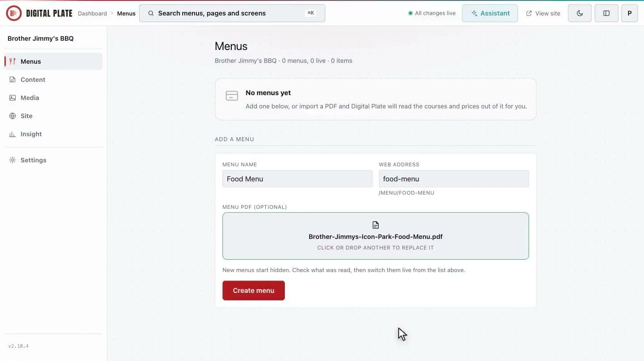
Task: Click the globe Site icon
Action: pos(12,116)
